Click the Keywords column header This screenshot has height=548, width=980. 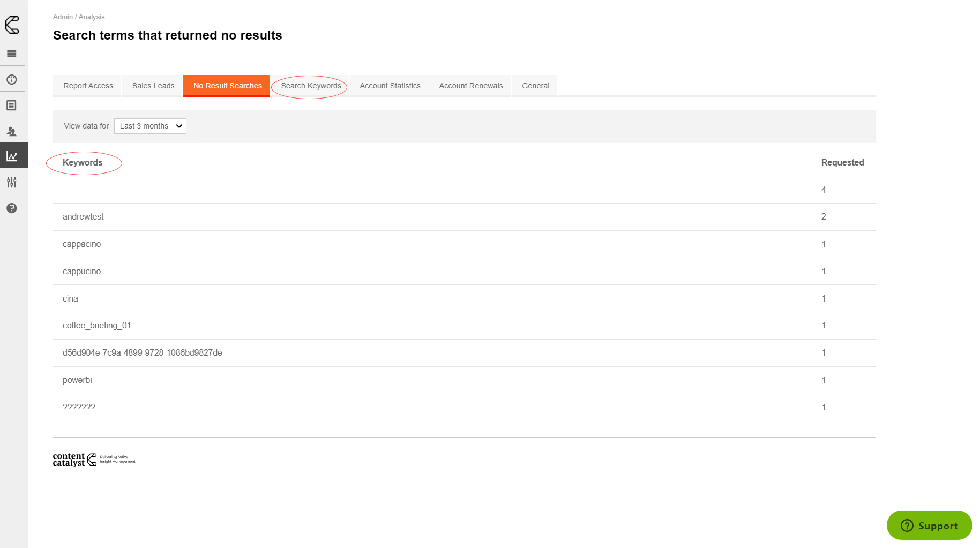(x=83, y=163)
